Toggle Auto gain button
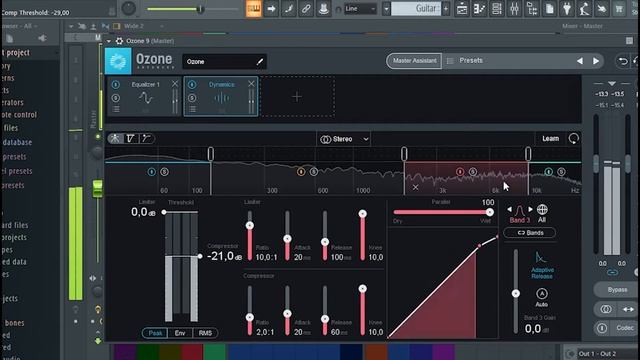Image resolution: width=640 pixels, height=360 pixels. click(542, 297)
